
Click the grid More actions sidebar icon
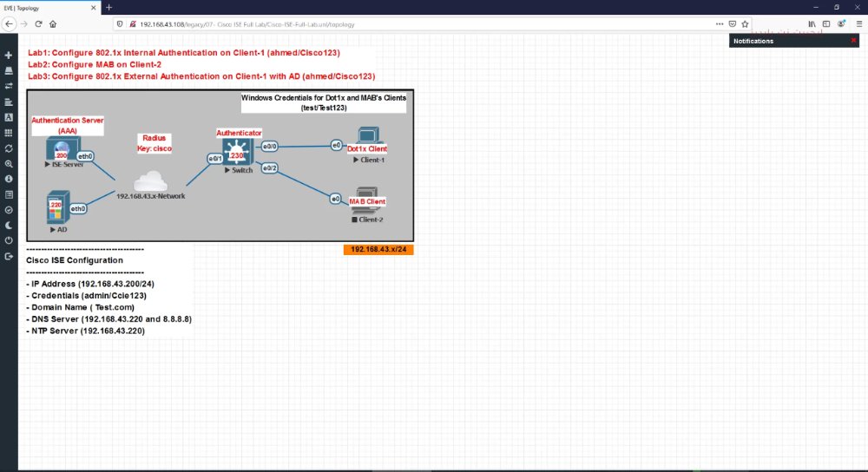coord(9,133)
